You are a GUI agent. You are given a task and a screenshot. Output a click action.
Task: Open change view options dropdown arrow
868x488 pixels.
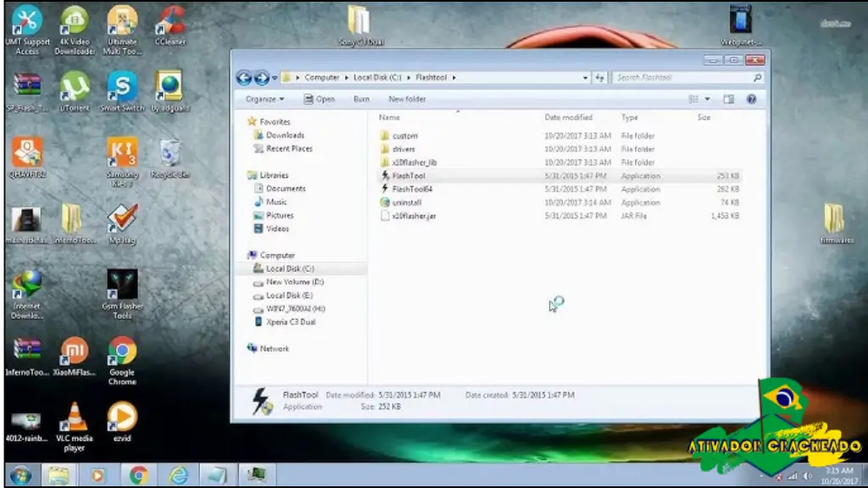tap(708, 99)
